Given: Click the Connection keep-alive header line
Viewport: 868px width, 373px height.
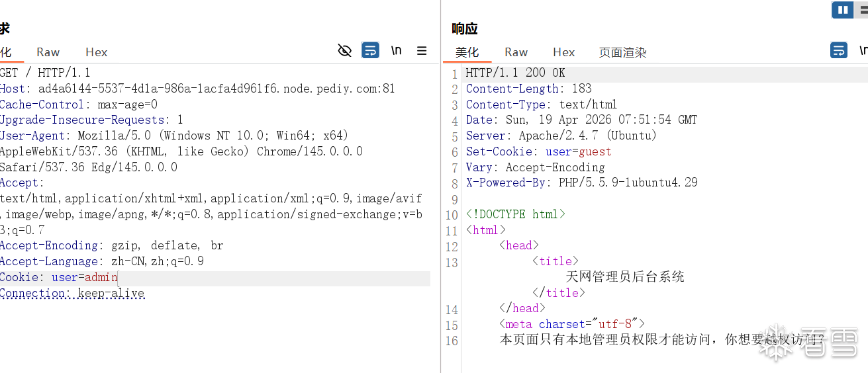Looking at the screenshot, I should pyautogui.click(x=72, y=293).
